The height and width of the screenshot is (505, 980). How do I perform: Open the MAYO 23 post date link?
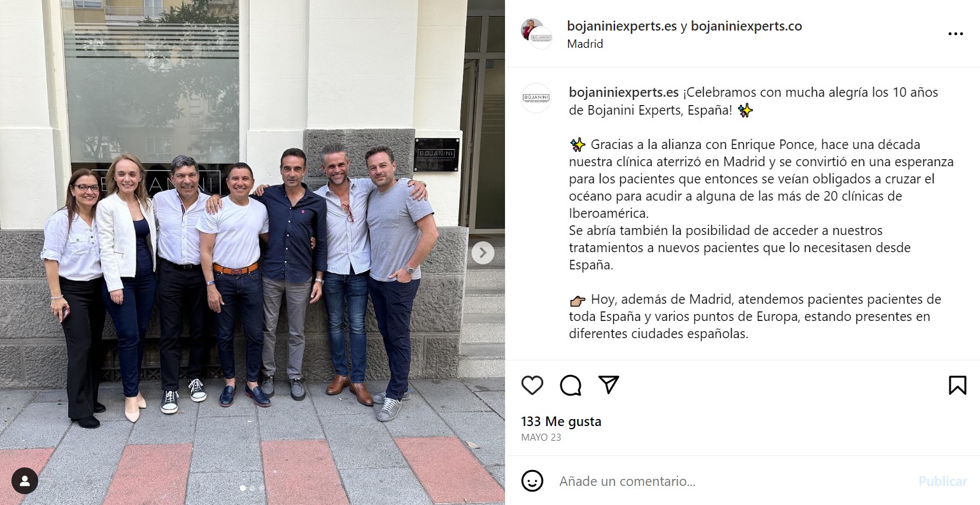[541, 437]
